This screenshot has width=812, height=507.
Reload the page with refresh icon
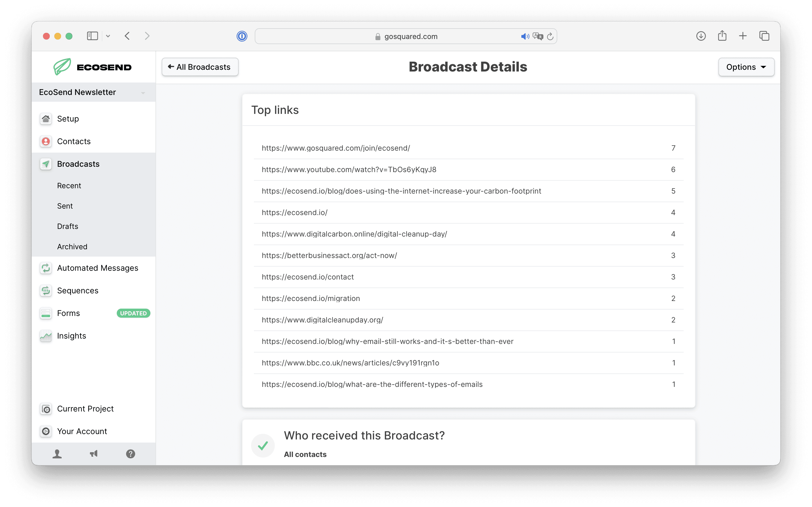click(550, 36)
